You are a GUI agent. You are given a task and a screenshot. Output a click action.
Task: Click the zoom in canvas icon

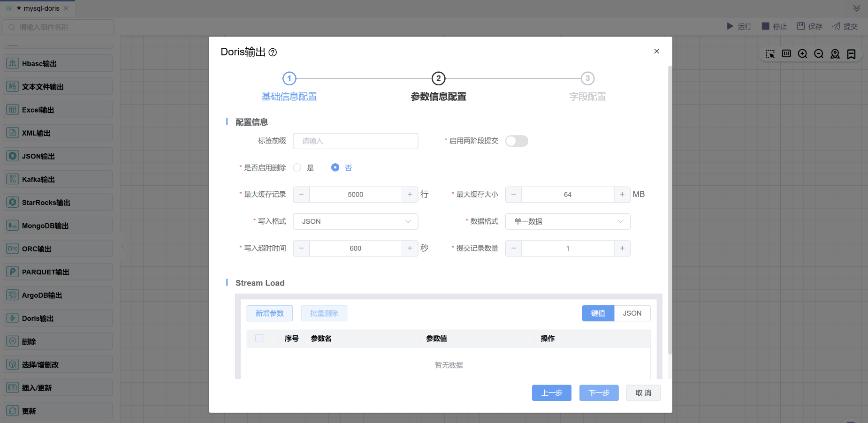coord(802,54)
